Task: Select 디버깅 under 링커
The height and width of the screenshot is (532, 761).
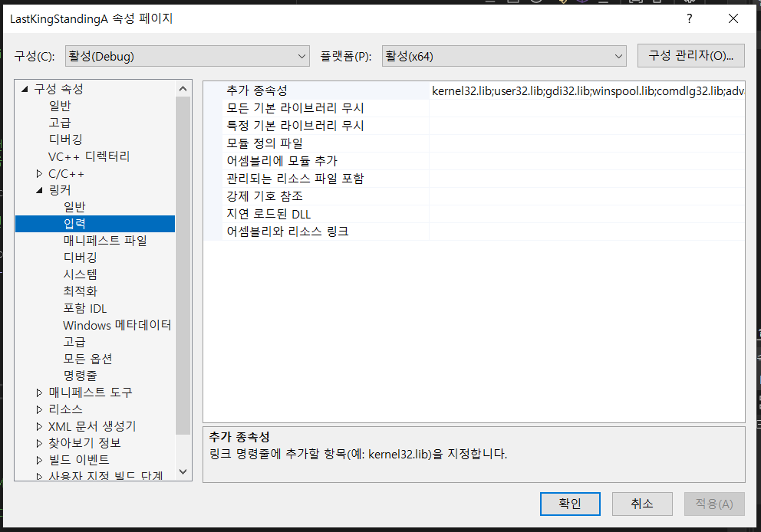Action: tap(80, 258)
